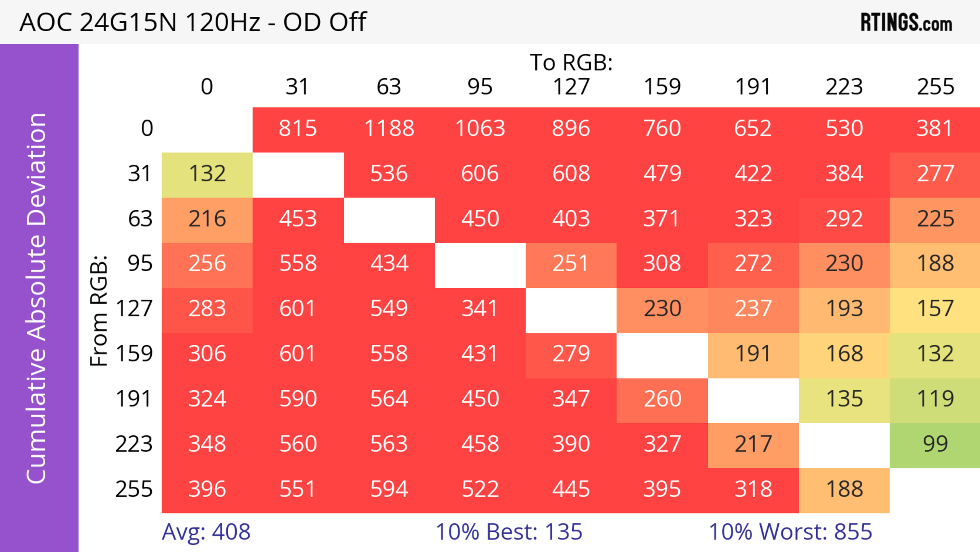Image resolution: width=980 pixels, height=552 pixels.
Task: Select the vertical From RGB: axis label
Action: pos(99,311)
